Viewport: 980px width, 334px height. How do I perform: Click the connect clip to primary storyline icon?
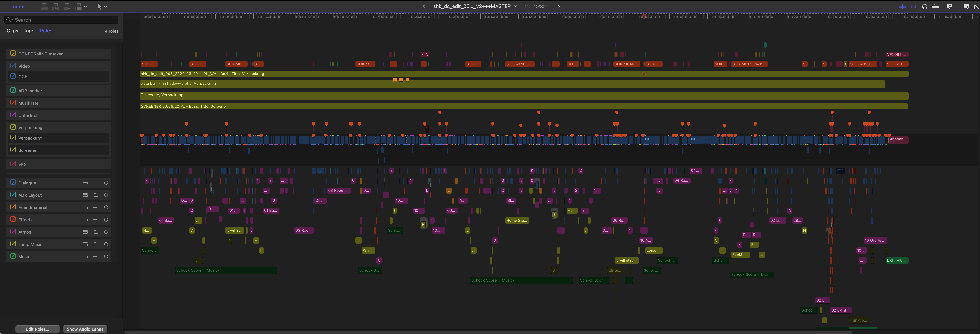tap(44, 7)
